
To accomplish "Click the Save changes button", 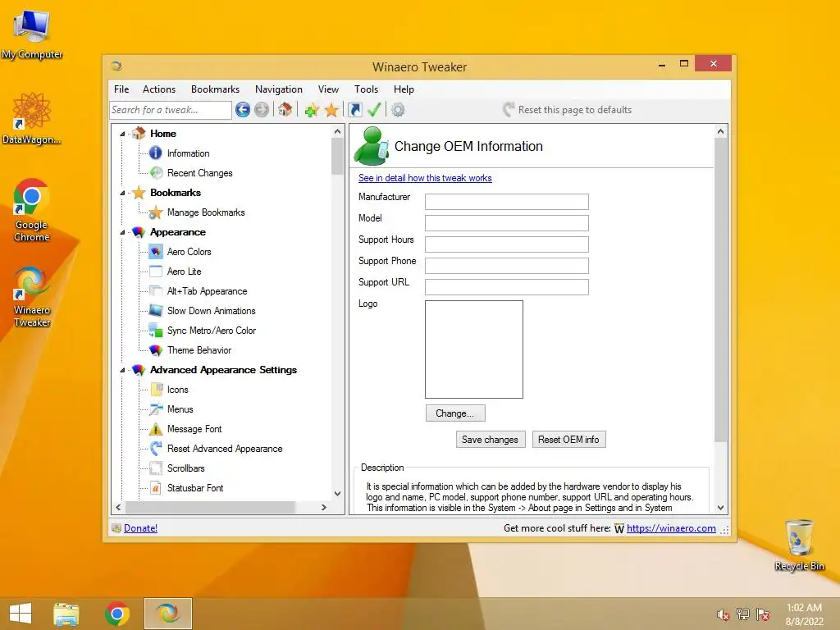I will [x=491, y=440].
